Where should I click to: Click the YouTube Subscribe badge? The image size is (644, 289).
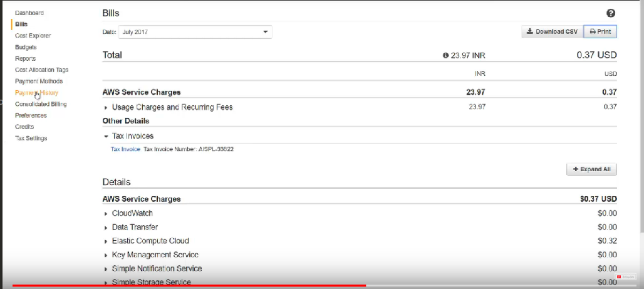[626, 276]
